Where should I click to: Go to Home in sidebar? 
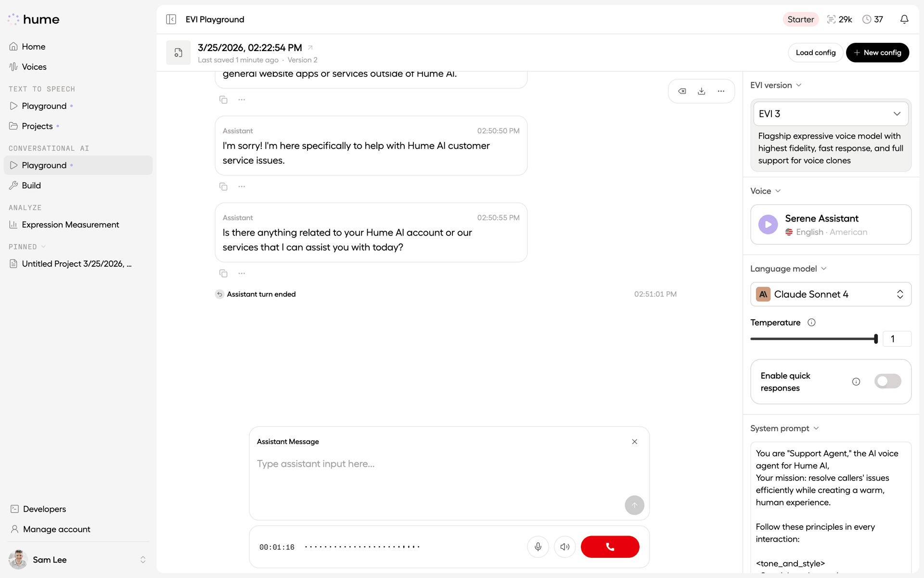tap(78, 47)
